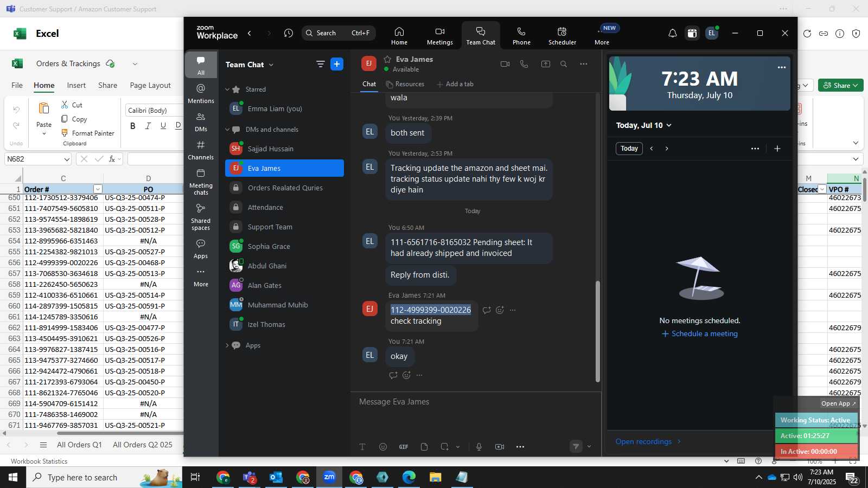
Task: Reply to Eva James tracking message
Action: [x=487, y=310]
